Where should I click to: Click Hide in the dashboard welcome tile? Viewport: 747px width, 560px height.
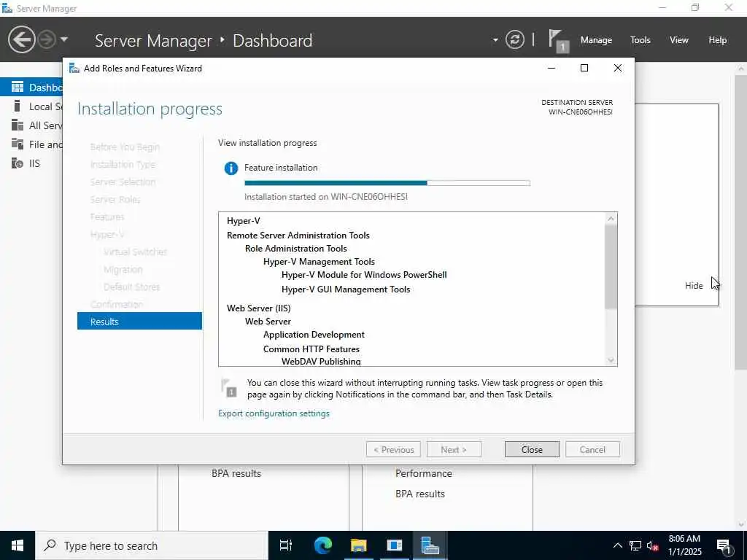tap(694, 286)
